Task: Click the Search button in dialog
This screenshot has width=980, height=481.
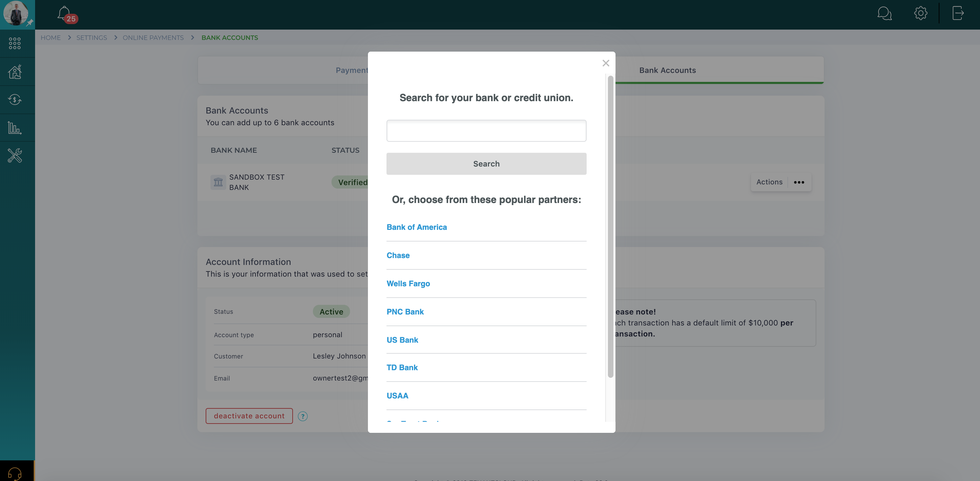Action: tap(486, 164)
